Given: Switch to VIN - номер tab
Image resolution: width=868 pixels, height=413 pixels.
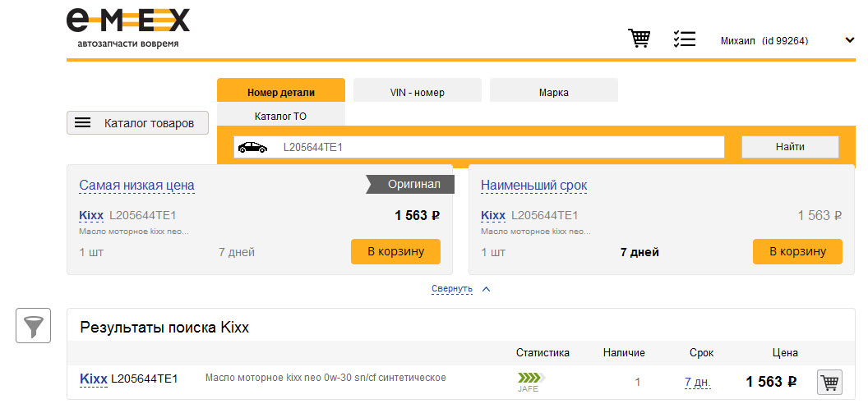Looking at the screenshot, I should tap(418, 90).
